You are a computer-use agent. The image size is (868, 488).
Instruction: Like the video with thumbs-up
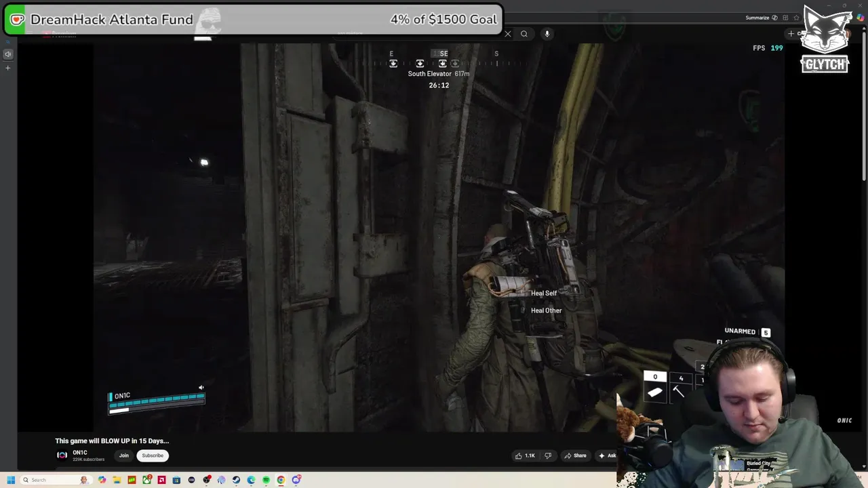coord(525,455)
